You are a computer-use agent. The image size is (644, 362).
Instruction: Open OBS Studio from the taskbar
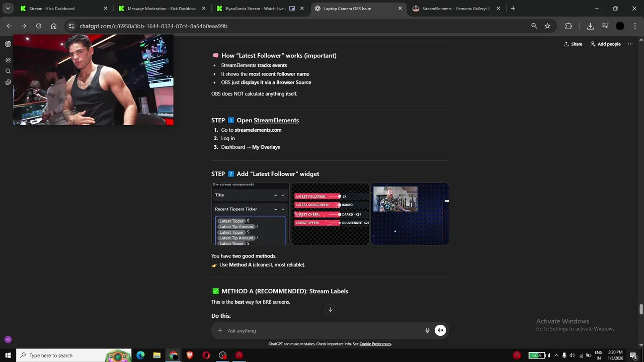coord(223,355)
